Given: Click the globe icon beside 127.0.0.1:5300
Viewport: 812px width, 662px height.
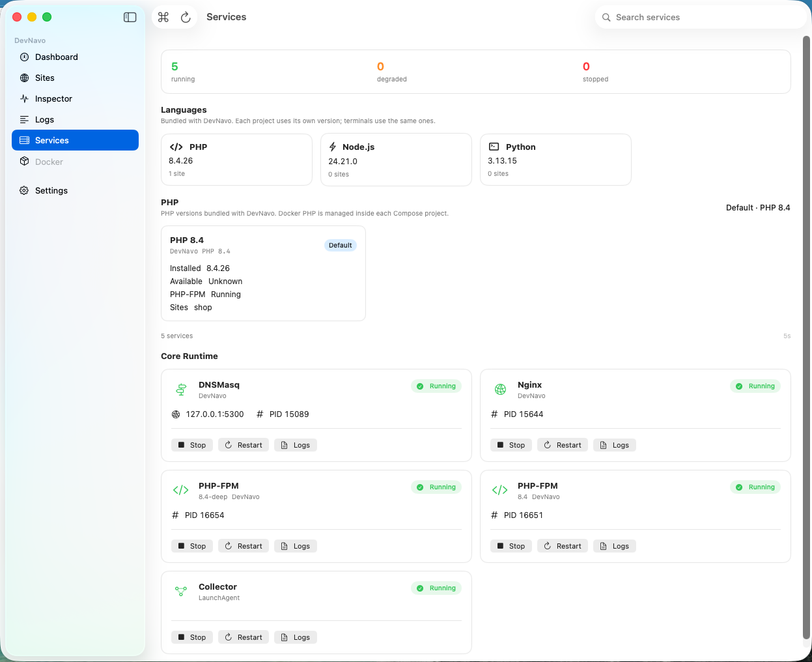Looking at the screenshot, I should point(176,414).
